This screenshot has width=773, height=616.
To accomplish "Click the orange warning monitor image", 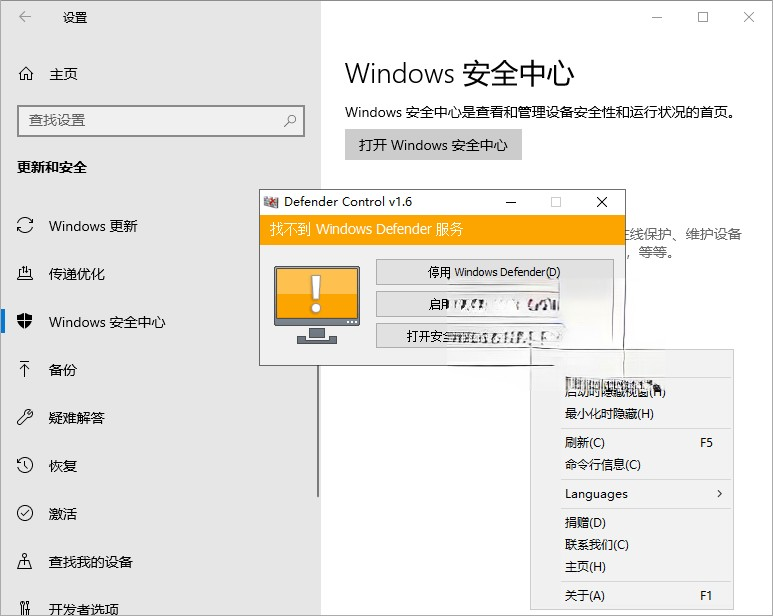I will click(x=317, y=305).
